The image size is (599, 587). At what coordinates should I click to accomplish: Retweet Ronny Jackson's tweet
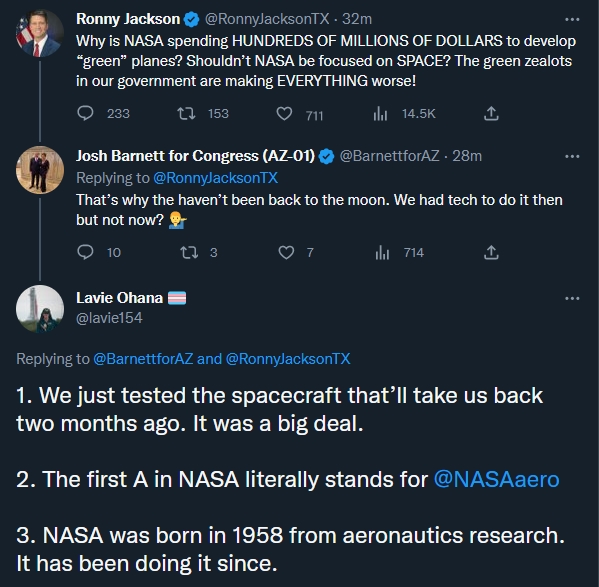(186, 113)
